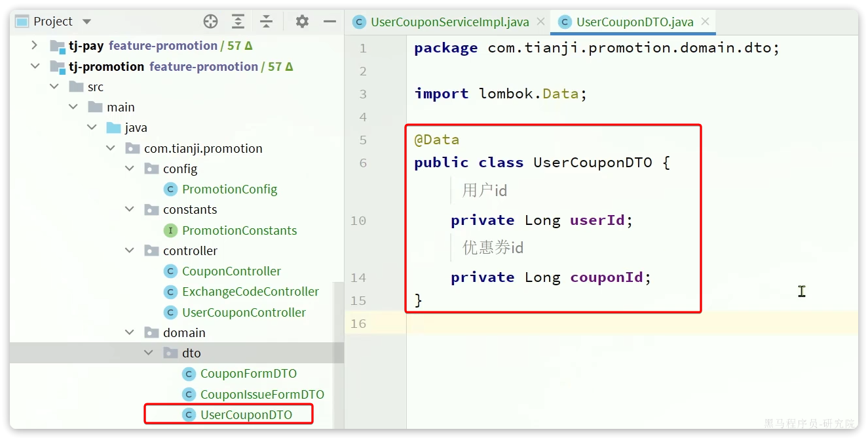Click the controller package folder icon
The width and height of the screenshot is (868, 440).
tap(151, 250)
